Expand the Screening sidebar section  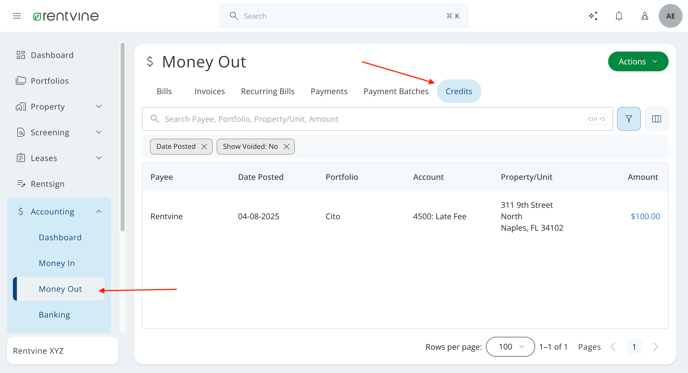pos(59,133)
